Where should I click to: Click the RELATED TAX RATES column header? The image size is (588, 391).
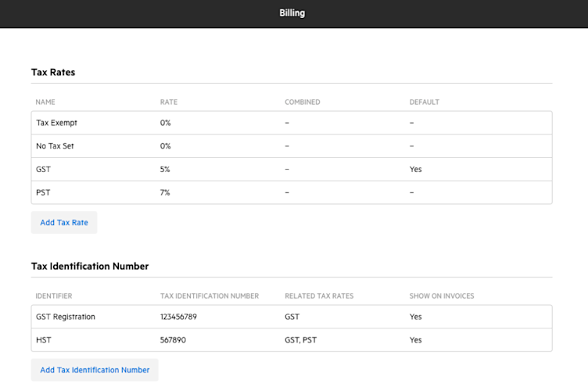coord(319,296)
